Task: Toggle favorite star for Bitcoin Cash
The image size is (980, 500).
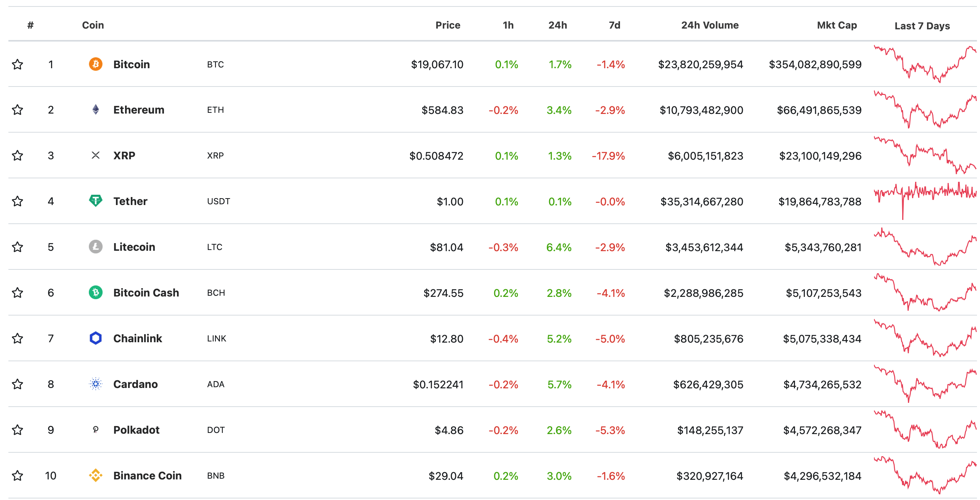Action: pos(18,293)
